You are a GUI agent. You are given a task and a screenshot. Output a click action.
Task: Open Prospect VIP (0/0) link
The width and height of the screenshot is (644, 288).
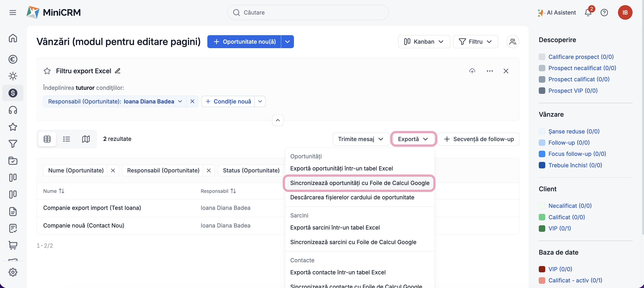click(573, 91)
